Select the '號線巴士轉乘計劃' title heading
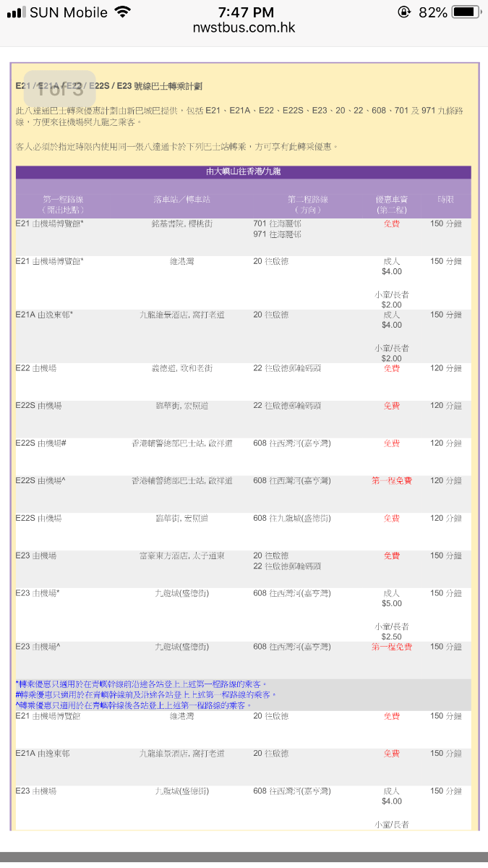 (x=169, y=86)
